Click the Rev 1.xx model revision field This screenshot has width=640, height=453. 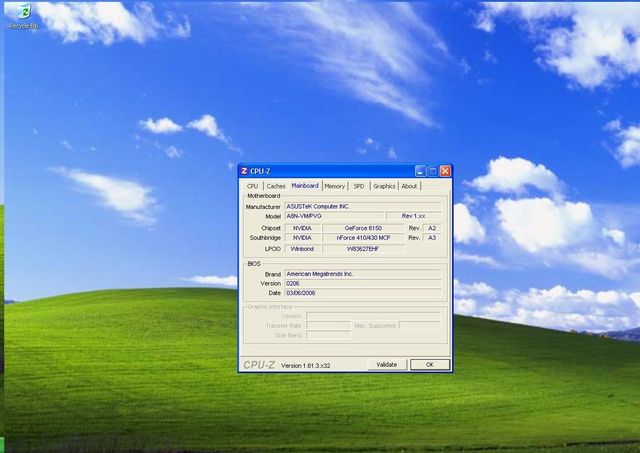[x=413, y=216]
